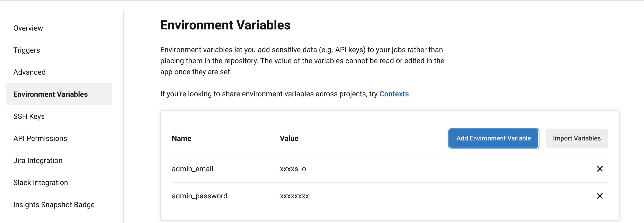Open the Contexts link
This screenshot has width=644, height=223.
pos(394,94)
